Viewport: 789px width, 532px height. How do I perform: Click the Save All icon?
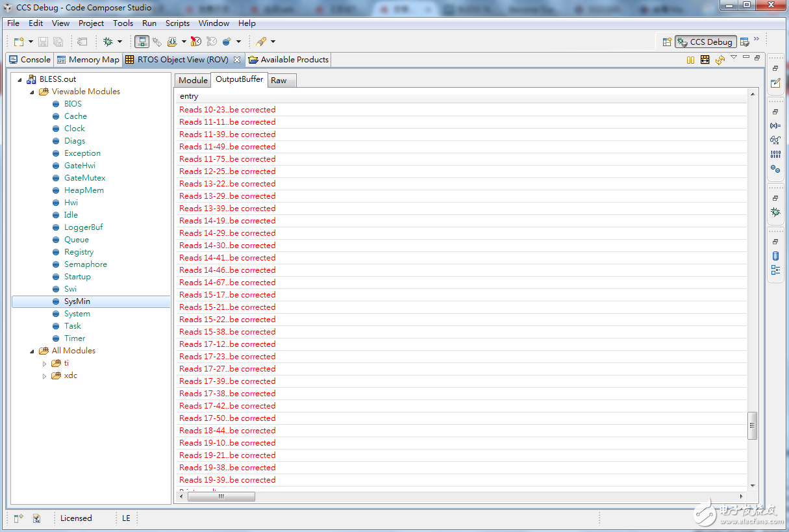(58, 42)
